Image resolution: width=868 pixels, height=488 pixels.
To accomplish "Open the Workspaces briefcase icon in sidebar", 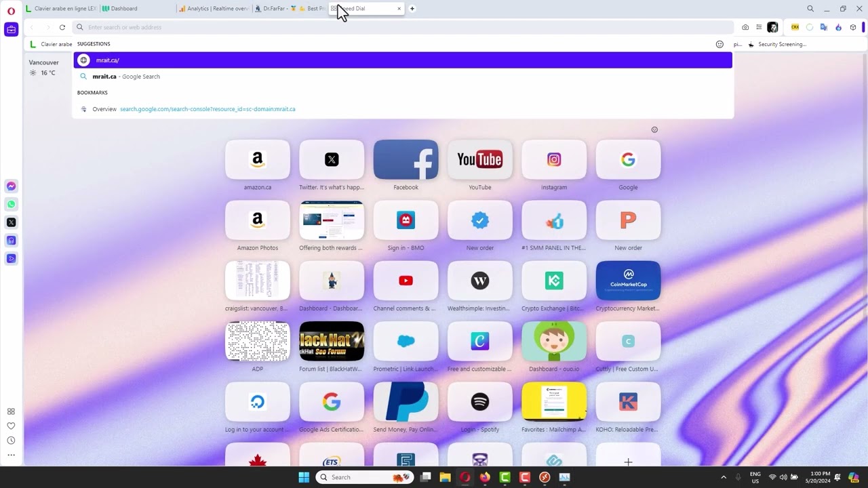I will (x=11, y=30).
